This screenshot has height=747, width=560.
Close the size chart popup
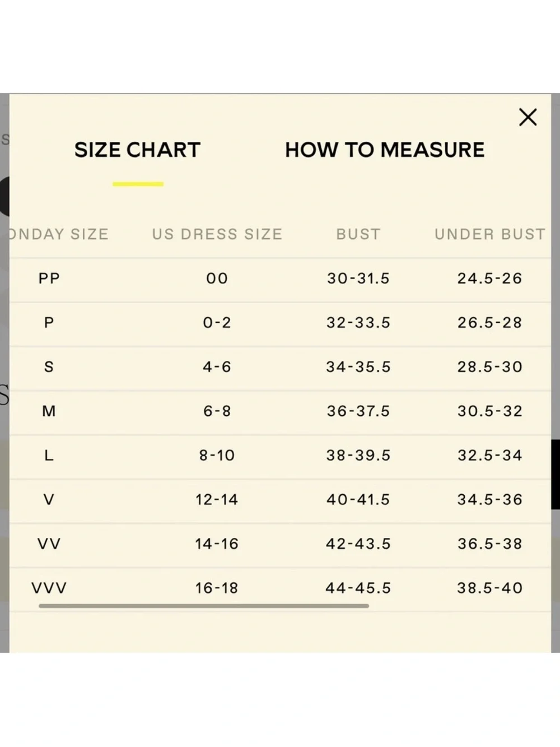(x=528, y=117)
